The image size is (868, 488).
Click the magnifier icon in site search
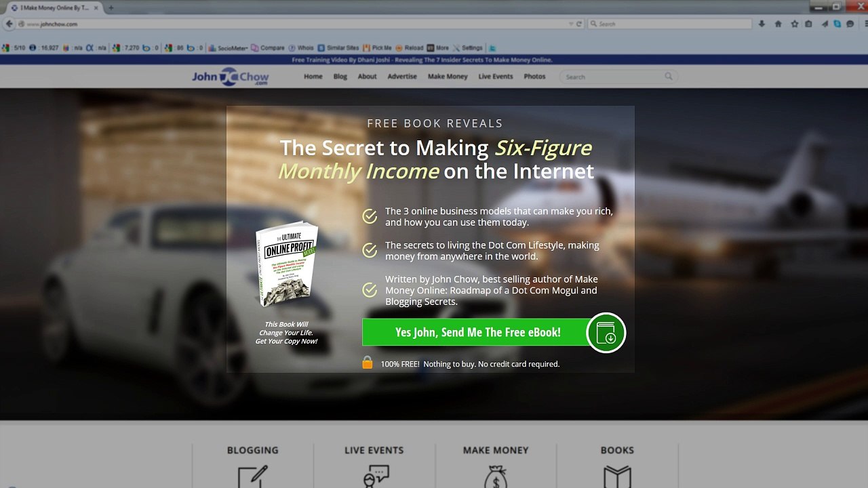pos(669,77)
